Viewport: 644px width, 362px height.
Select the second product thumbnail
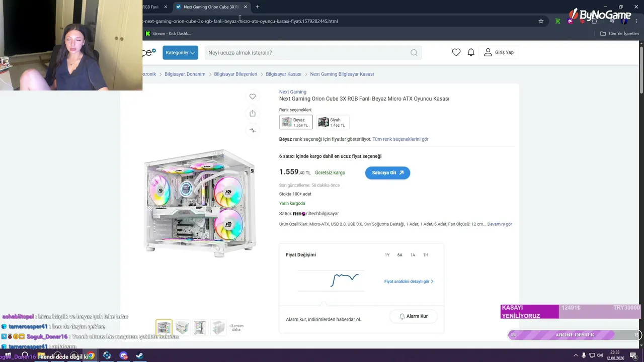click(x=182, y=328)
